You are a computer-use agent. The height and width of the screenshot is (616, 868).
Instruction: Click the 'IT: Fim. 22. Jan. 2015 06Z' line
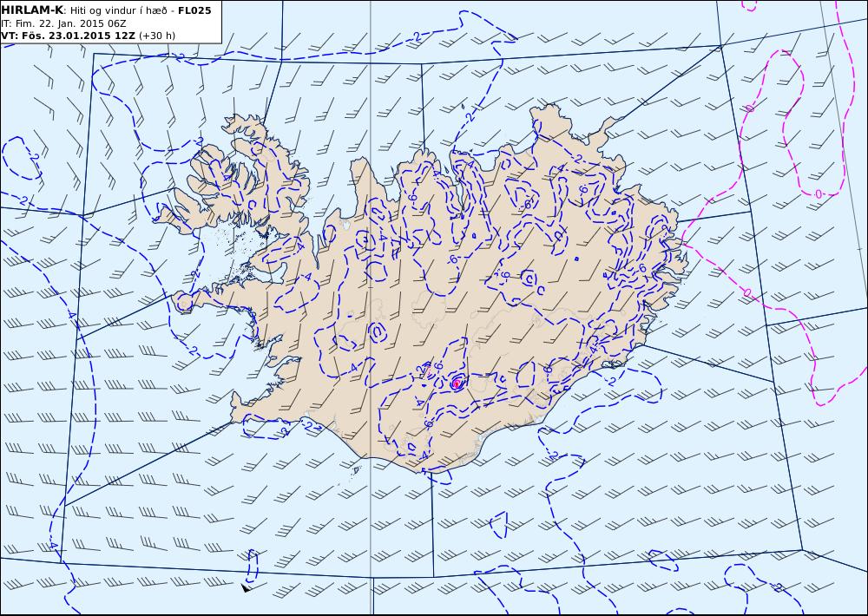pyautogui.click(x=63, y=23)
